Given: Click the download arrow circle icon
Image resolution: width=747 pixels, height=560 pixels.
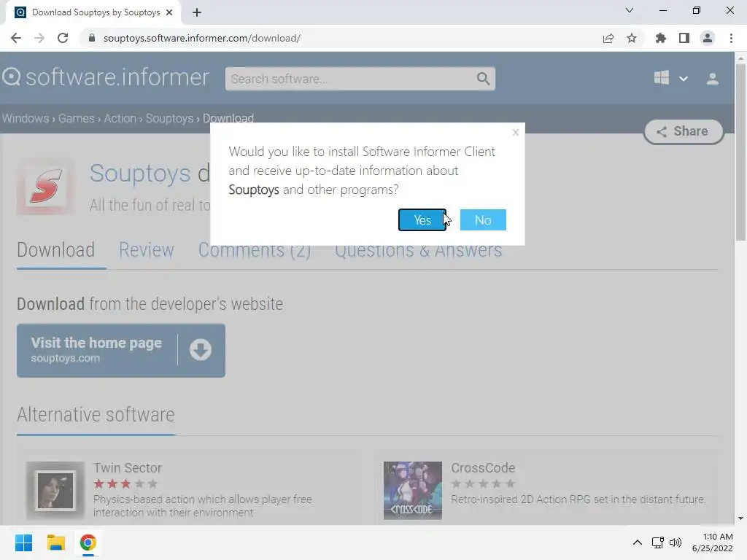Looking at the screenshot, I should point(200,350).
